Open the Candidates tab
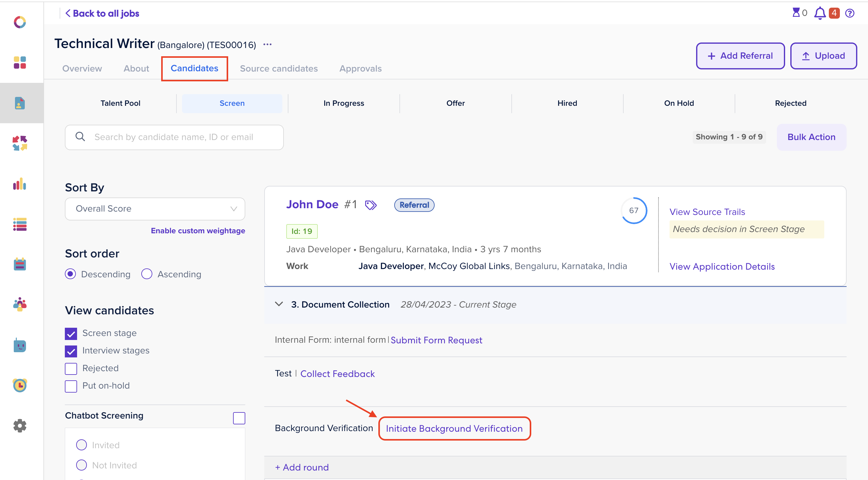 click(x=195, y=68)
